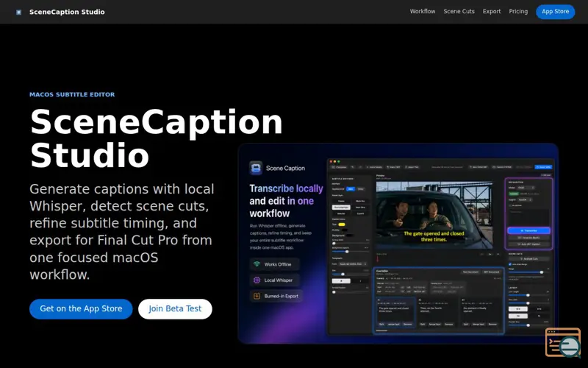
Task: Select the Export nav item
Action: tap(491, 12)
